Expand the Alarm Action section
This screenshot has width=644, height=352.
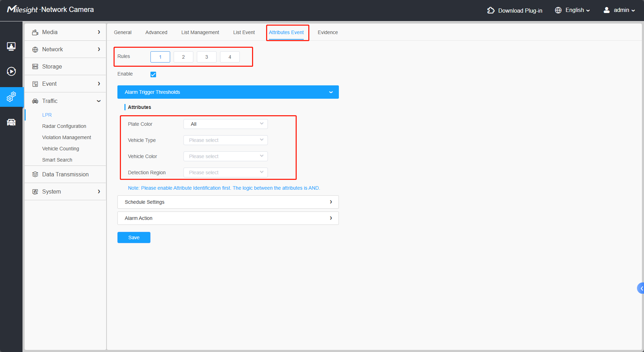point(228,218)
